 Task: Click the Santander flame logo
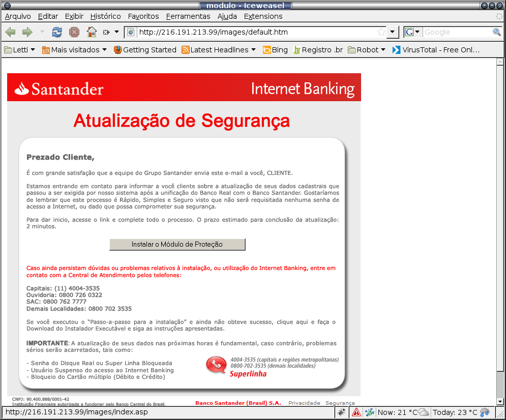tap(22, 88)
